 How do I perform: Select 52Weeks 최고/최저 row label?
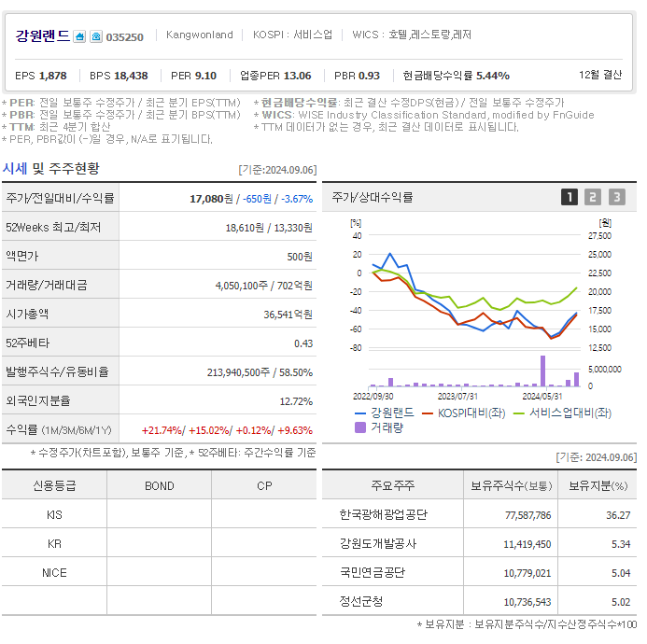coord(53,228)
